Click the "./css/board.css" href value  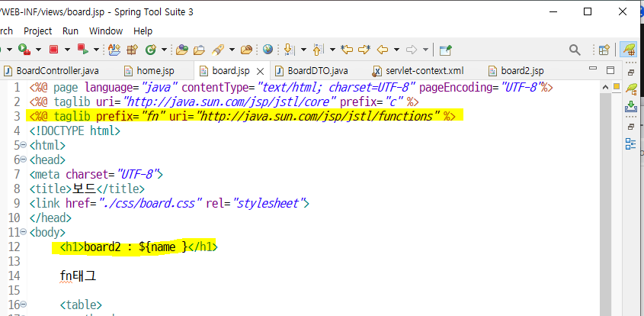click(x=151, y=203)
